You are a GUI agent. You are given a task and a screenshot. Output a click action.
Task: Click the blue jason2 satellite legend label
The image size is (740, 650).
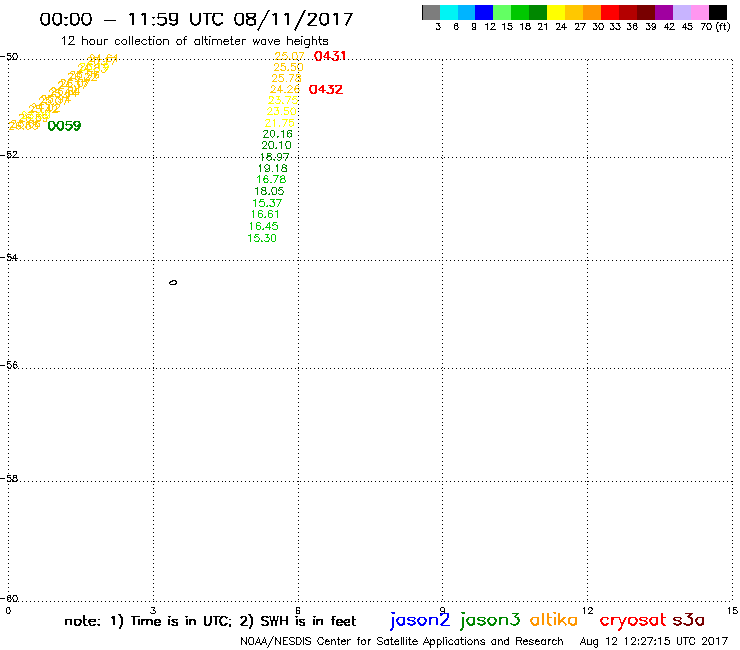tap(420, 620)
